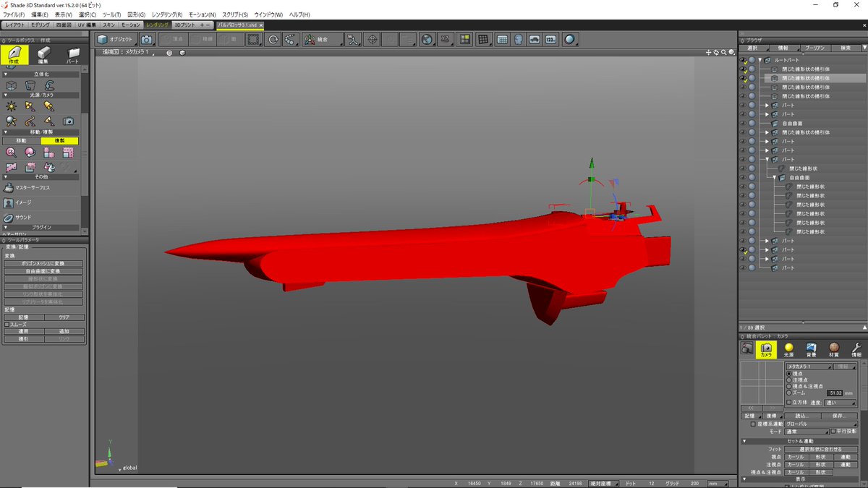The image size is (868, 488).
Task: Click the 保存... button
Action: [839, 416]
